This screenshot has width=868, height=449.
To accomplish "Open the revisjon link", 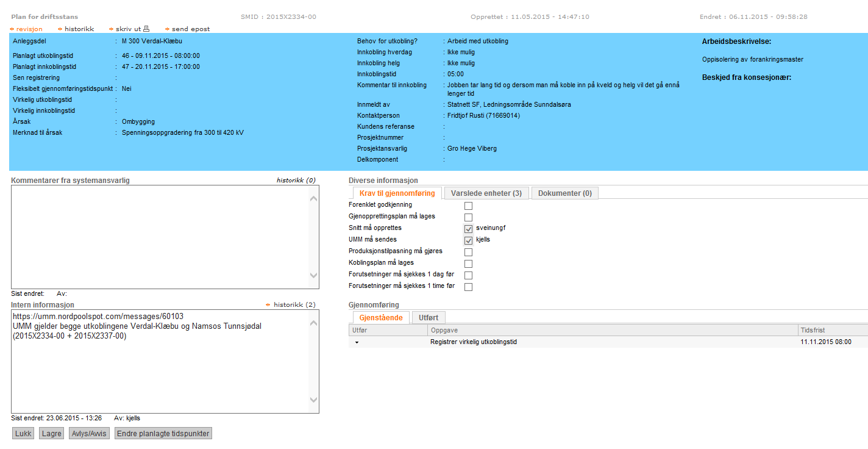I will 29,29.
